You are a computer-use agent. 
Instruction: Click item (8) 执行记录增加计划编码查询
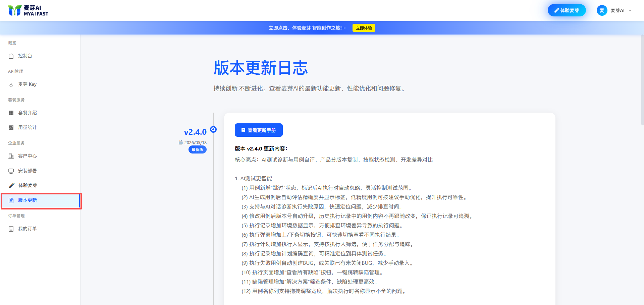coord(315,254)
